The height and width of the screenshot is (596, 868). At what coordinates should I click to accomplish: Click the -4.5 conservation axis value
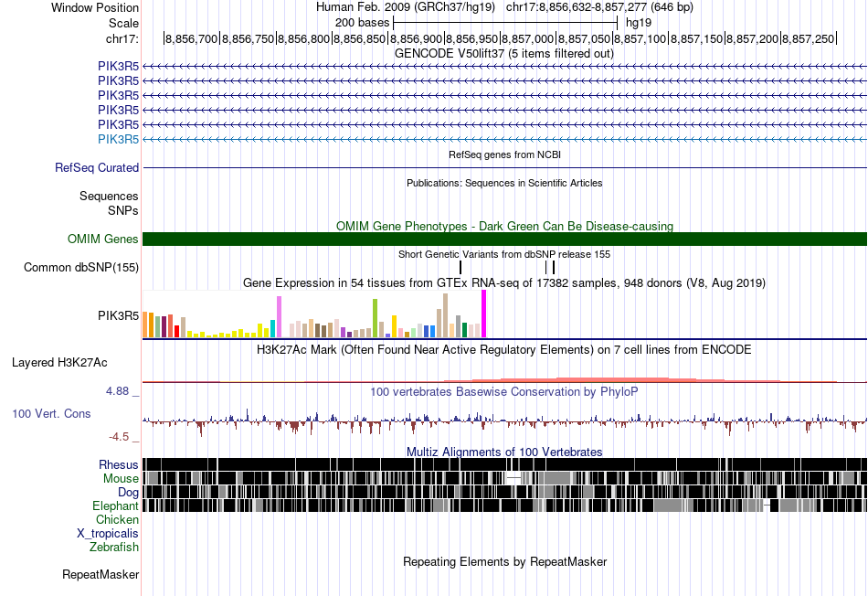pos(119,437)
